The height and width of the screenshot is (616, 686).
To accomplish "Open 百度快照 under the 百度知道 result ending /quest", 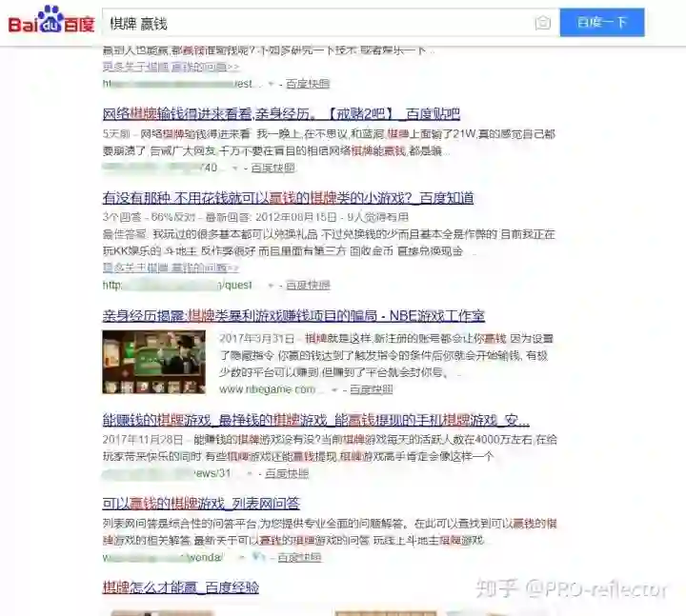I will (308, 286).
